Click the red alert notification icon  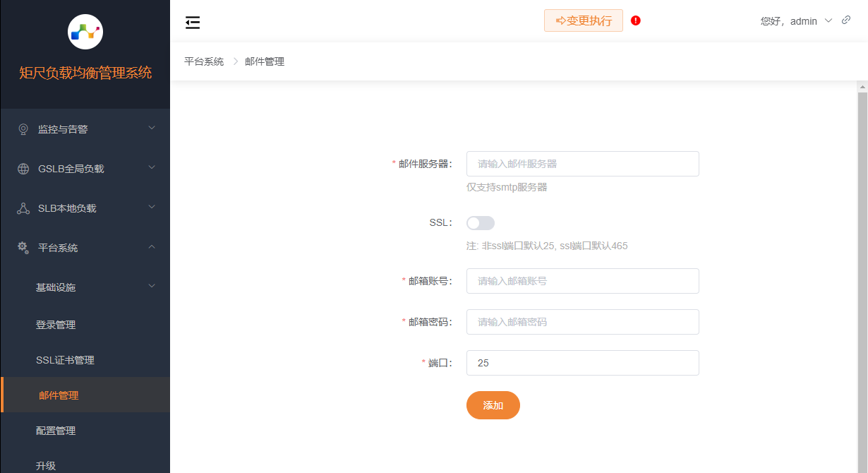pos(635,20)
